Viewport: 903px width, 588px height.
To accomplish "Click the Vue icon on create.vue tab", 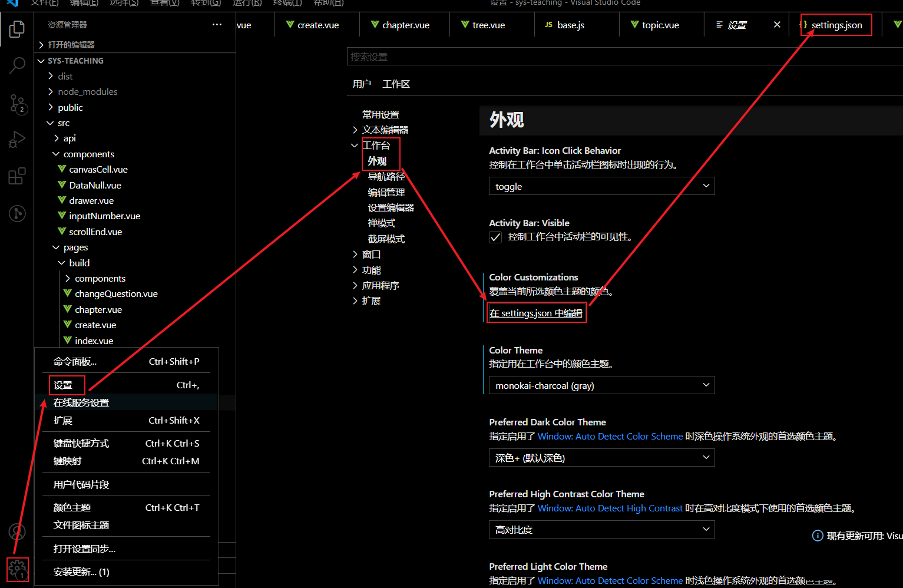I will (290, 25).
